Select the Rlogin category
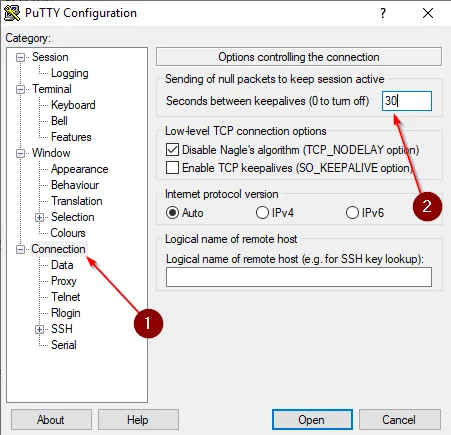 pos(66,313)
